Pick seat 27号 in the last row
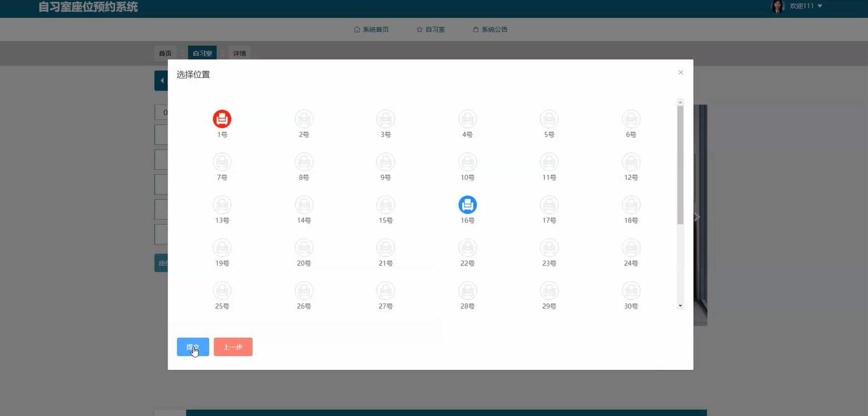This screenshot has height=416, width=868. point(386,290)
